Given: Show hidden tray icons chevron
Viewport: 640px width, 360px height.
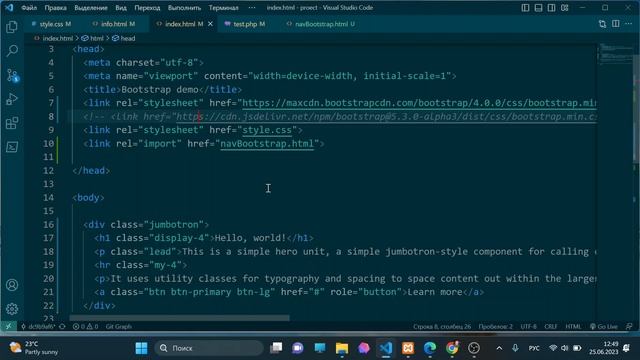Looking at the screenshot, I should [x=499, y=348].
